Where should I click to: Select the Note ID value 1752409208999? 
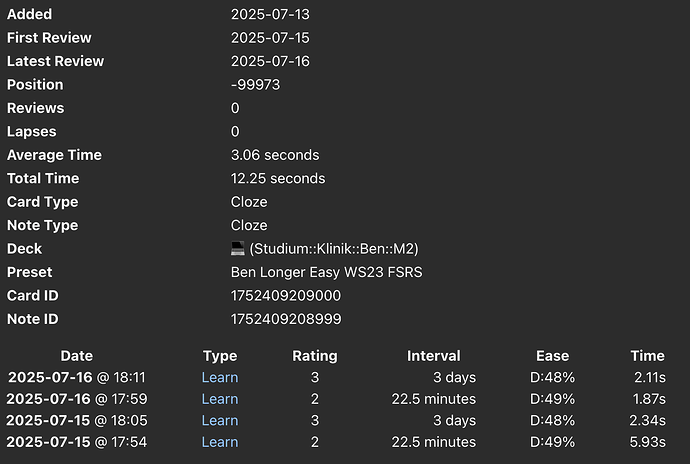286,319
